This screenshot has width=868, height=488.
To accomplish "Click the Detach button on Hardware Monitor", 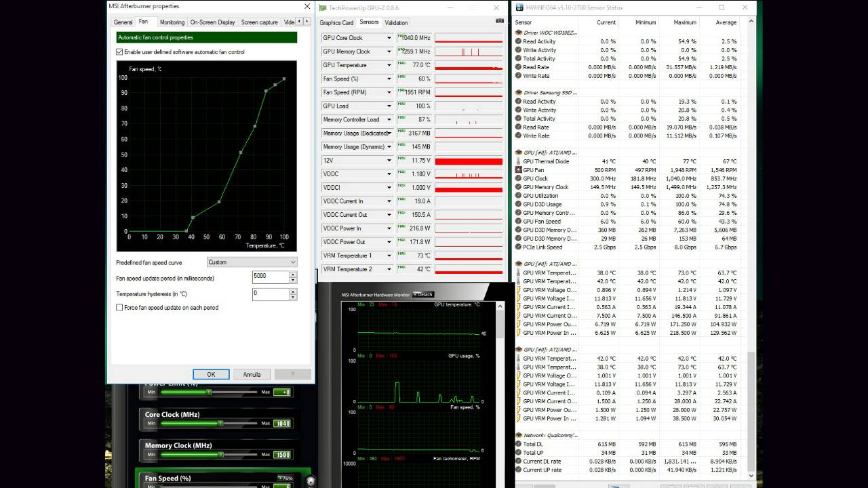I will pos(422,294).
